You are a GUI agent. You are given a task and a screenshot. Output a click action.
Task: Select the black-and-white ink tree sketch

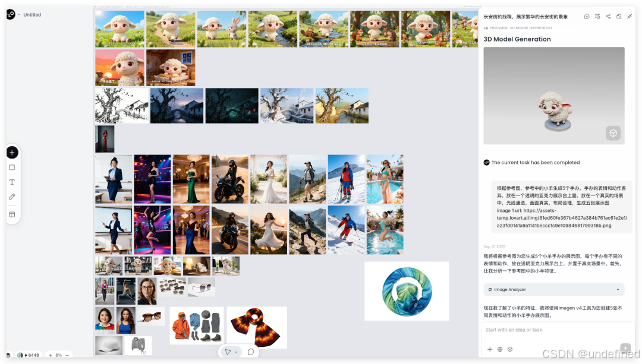[x=122, y=106]
